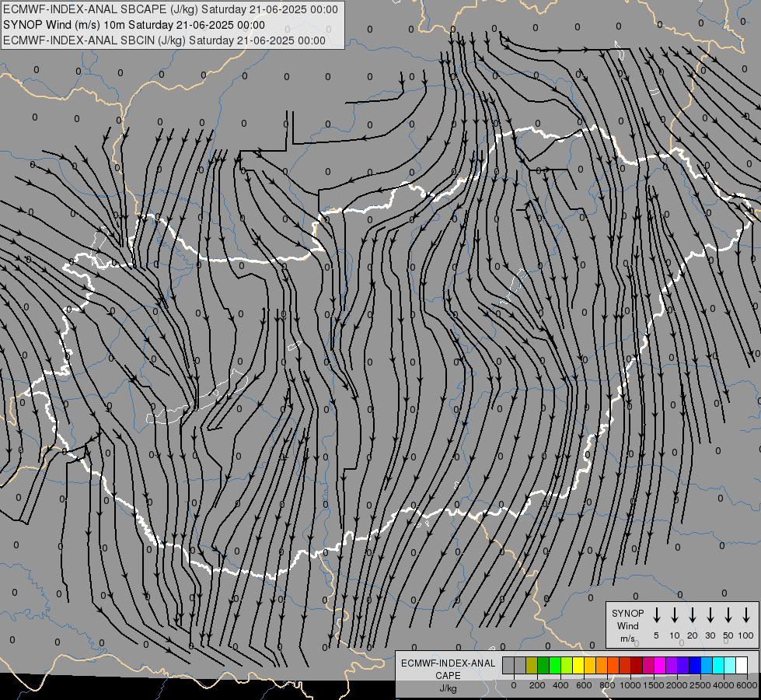Select the red-orange swatch right of 800
This screenshot has width=761, height=700.
pyautogui.click(x=613, y=665)
